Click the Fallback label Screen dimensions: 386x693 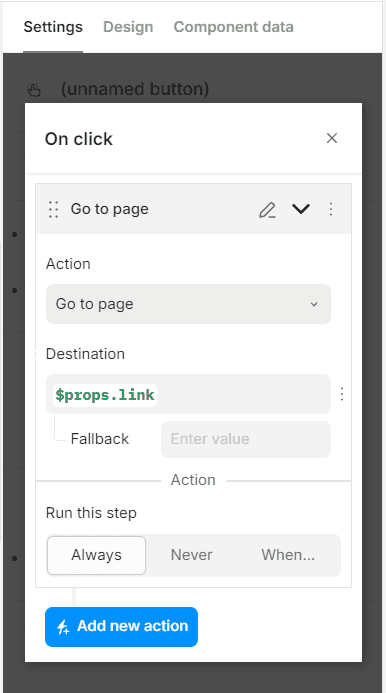click(x=99, y=439)
